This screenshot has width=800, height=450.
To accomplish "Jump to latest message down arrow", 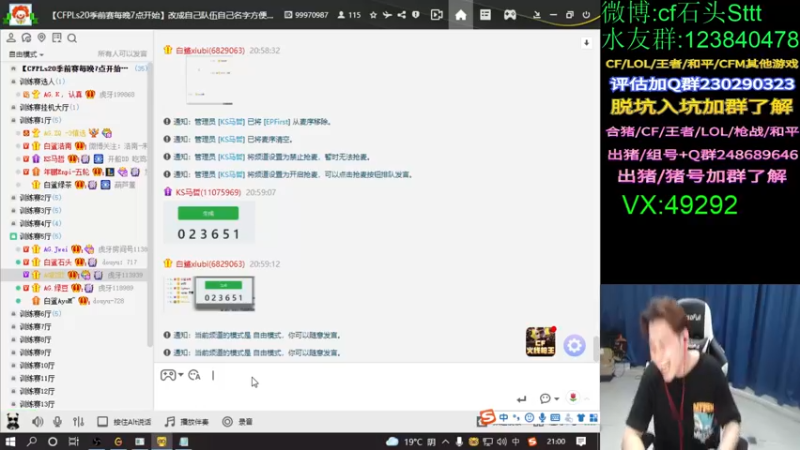I will click(586, 43).
